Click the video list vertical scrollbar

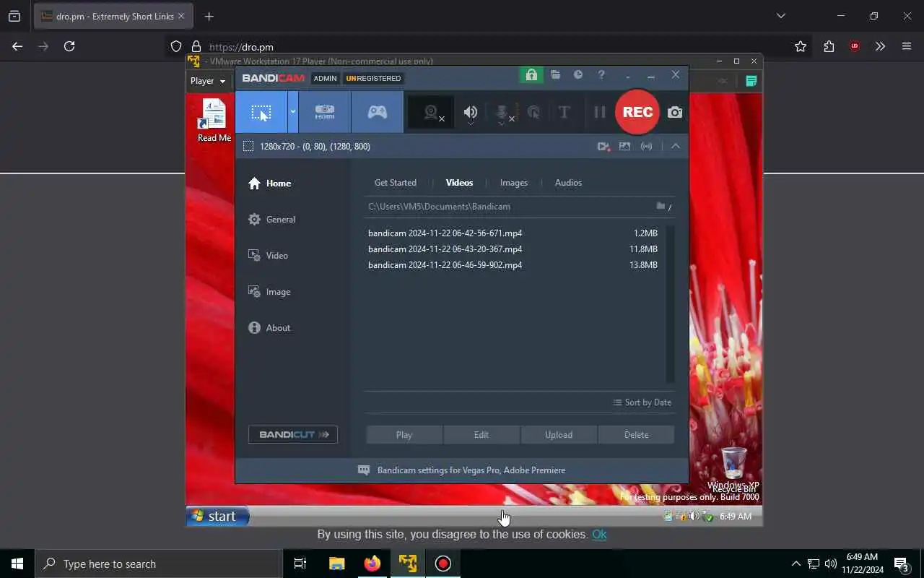pos(670,303)
